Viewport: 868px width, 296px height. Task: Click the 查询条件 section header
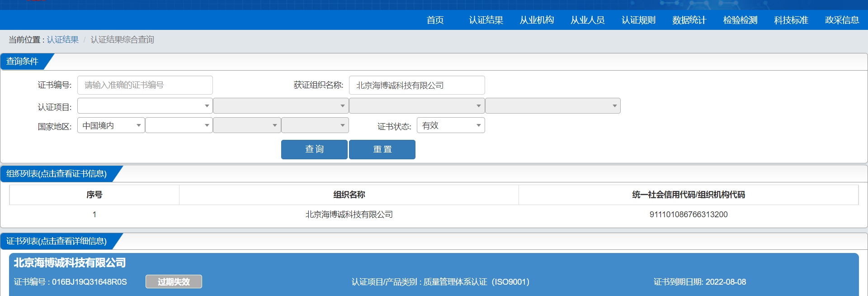tap(23, 61)
